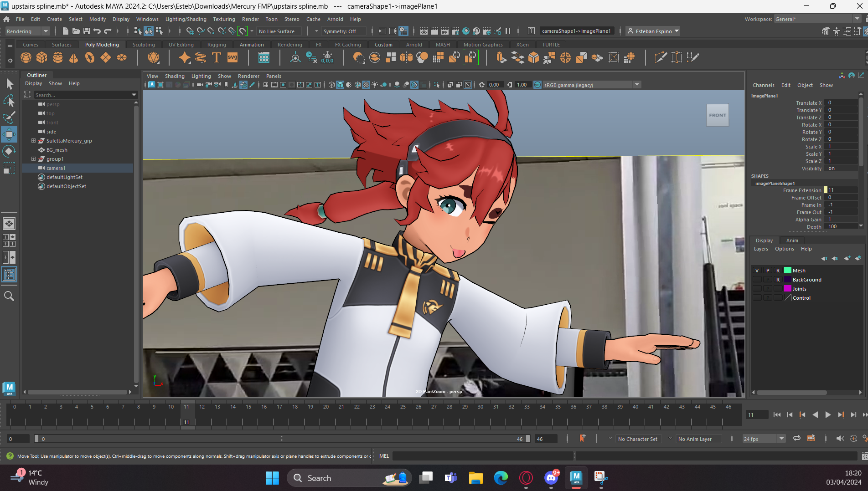The width and height of the screenshot is (868, 491).
Task: Click frame 24 on the time slider
Action: pyautogui.click(x=387, y=414)
